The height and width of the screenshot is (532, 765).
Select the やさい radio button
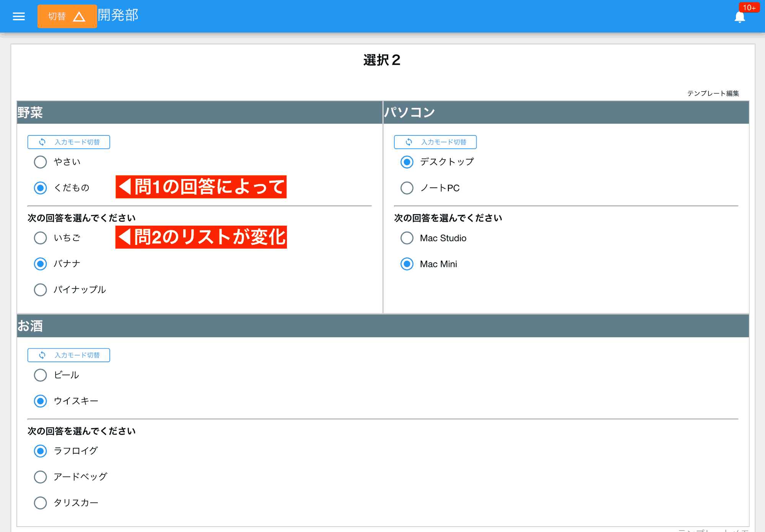point(39,162)
